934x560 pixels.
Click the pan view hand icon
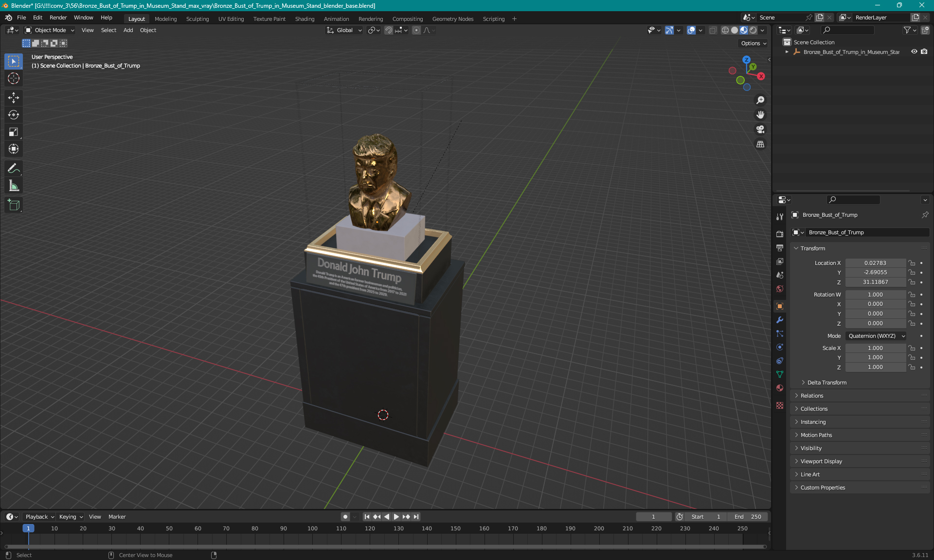pos(760,115)
